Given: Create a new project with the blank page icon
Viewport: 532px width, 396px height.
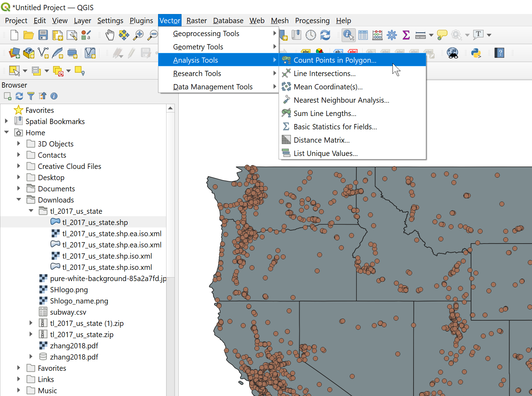Looking at the screenshot, I should [x=14, y=35].
